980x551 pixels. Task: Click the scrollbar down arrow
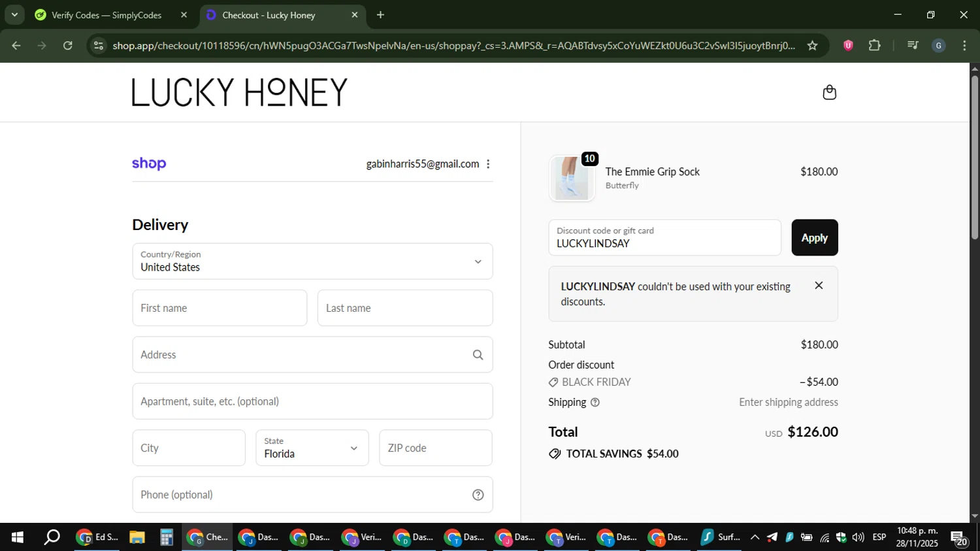click(974, 516)
